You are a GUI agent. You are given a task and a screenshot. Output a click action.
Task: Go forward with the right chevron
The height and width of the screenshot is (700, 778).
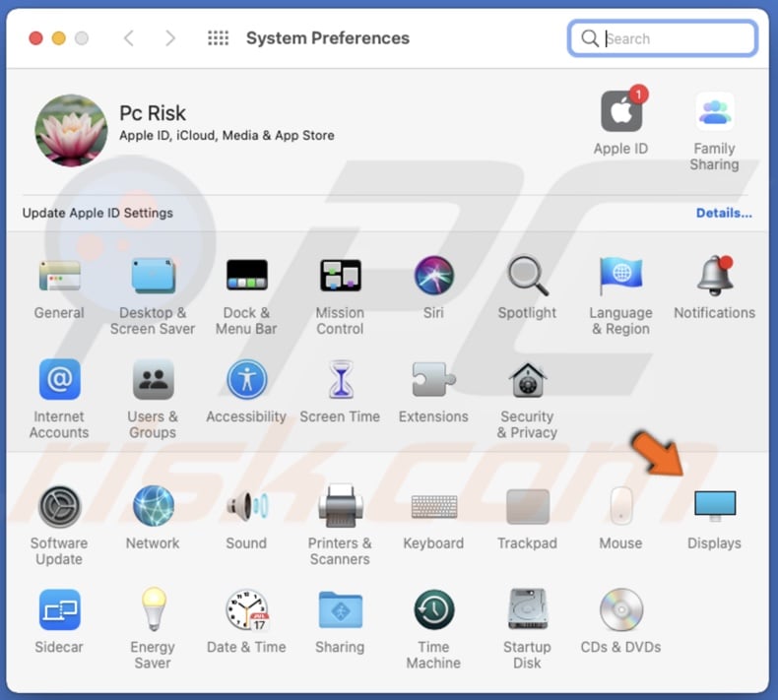(169, 37)
